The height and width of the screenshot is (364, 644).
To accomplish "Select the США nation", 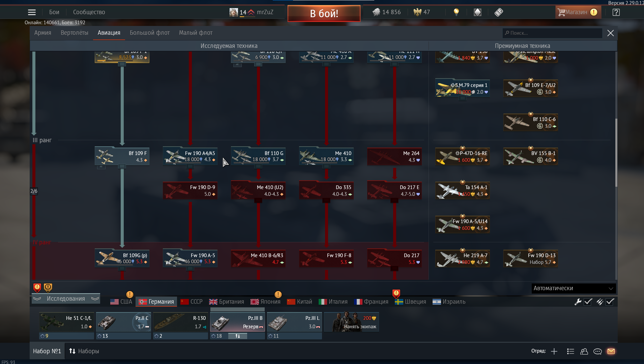I will (121, 302).
